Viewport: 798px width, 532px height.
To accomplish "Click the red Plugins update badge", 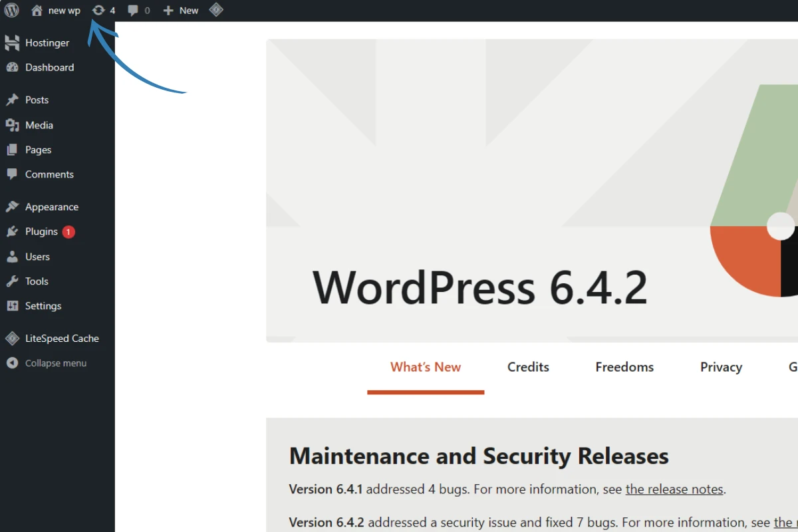I will tap(68, 232).
